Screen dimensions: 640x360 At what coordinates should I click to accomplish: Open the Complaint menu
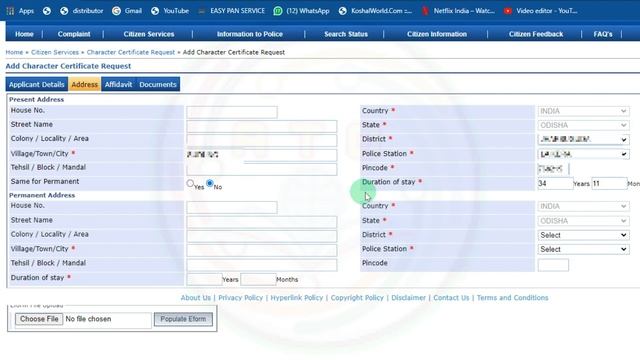click(x=74, y=34)
